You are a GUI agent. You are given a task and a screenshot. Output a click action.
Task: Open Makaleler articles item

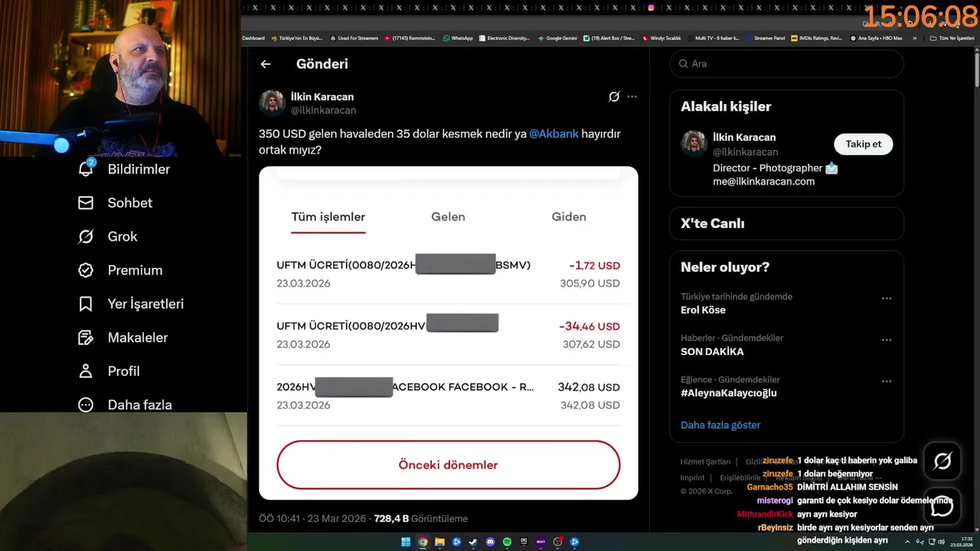coord(86,337)
